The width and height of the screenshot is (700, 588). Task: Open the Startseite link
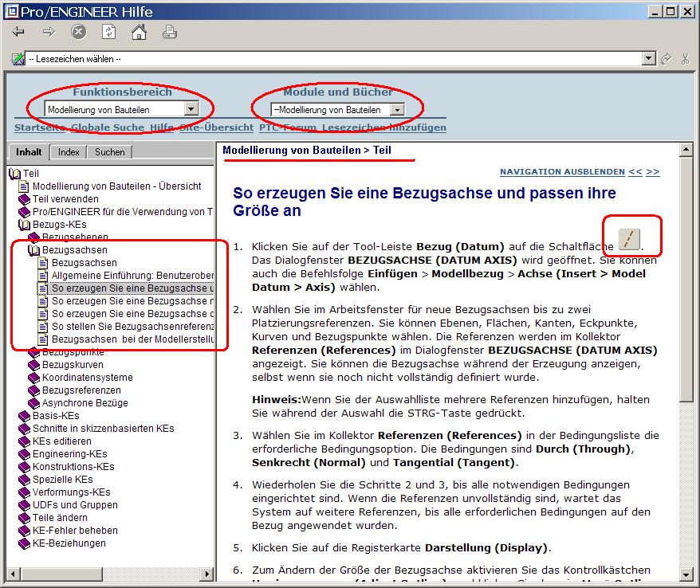pos(40,127)
